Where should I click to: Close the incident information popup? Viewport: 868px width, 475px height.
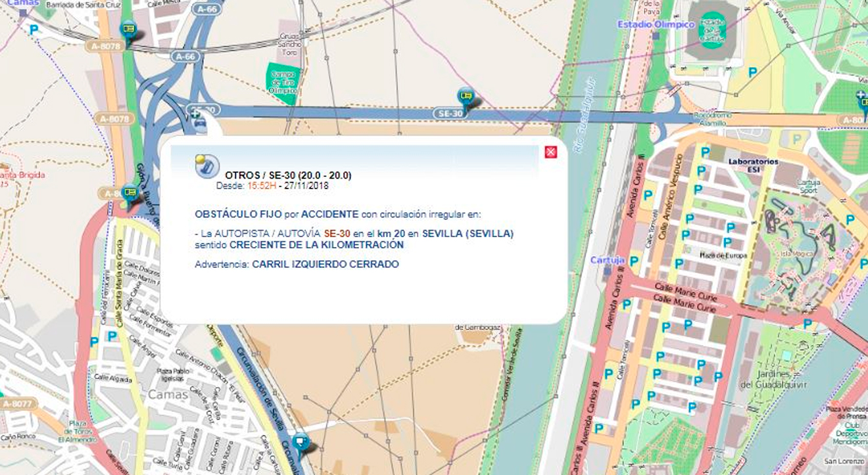coord(551,152)
